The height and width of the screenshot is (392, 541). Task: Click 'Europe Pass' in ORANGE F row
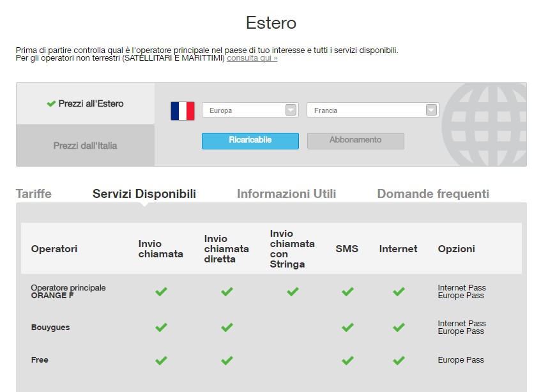click(461, 296)
